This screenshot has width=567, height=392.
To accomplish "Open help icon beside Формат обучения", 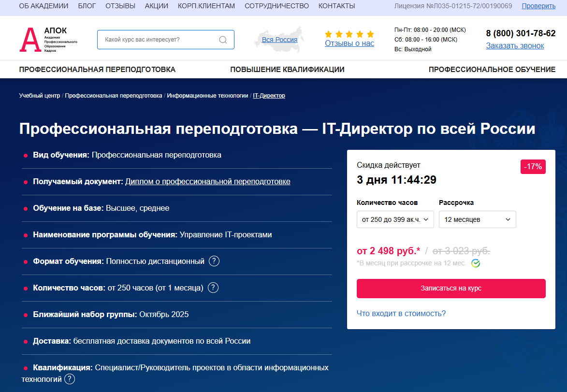I will [x=214, y=261].
